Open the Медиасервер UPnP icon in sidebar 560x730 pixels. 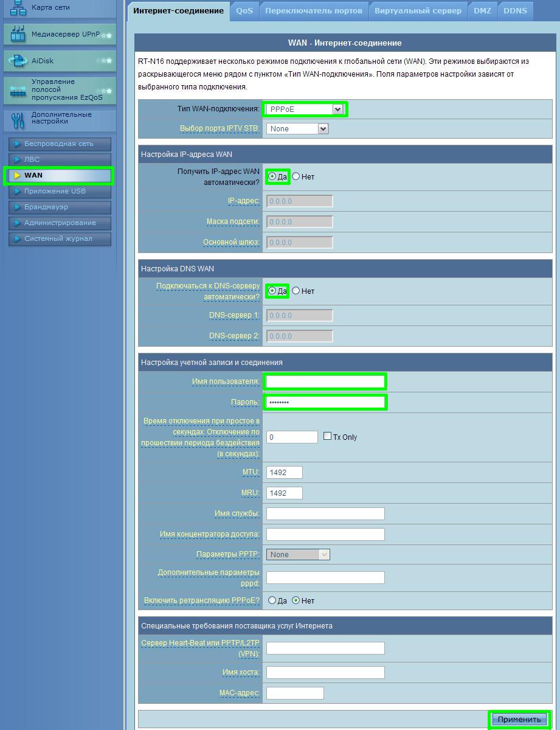(x=18, y=35)
